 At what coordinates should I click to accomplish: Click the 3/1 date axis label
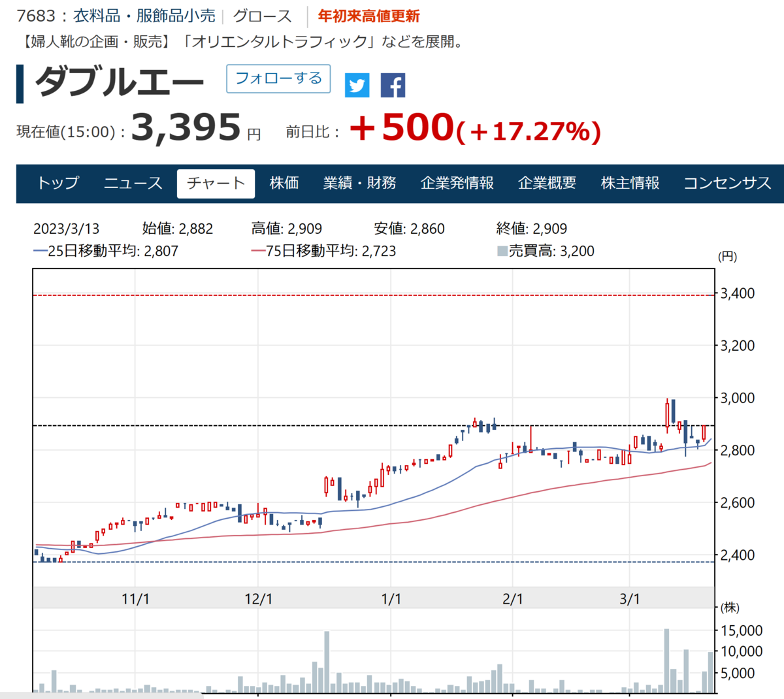tap(630, 598)
